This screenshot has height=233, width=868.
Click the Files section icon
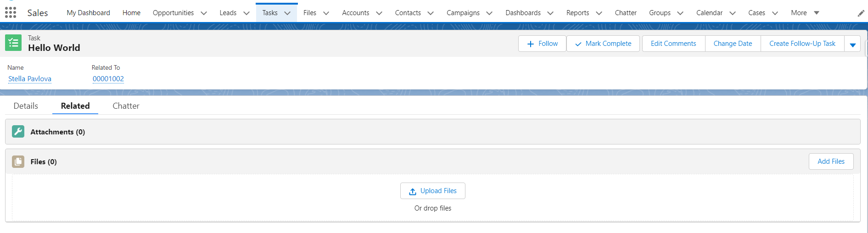coord(18,161)
